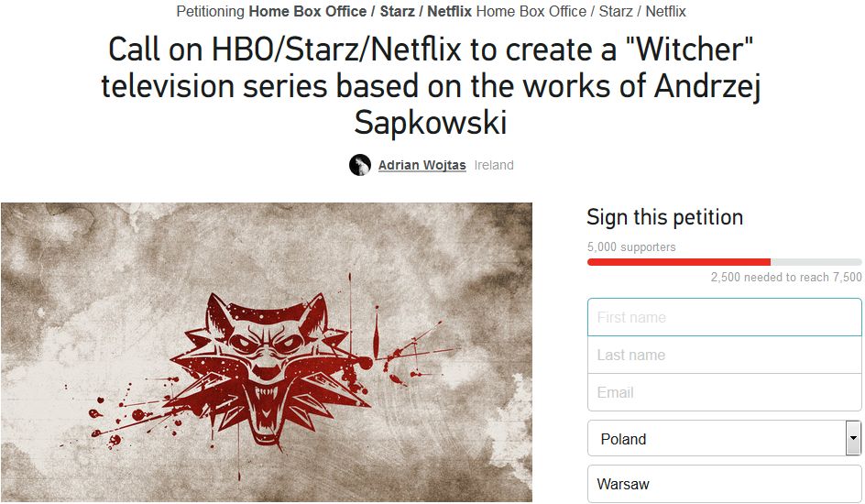Click the Witcher petition title heading
Screen dimensions: 865x504
point(431,85)
